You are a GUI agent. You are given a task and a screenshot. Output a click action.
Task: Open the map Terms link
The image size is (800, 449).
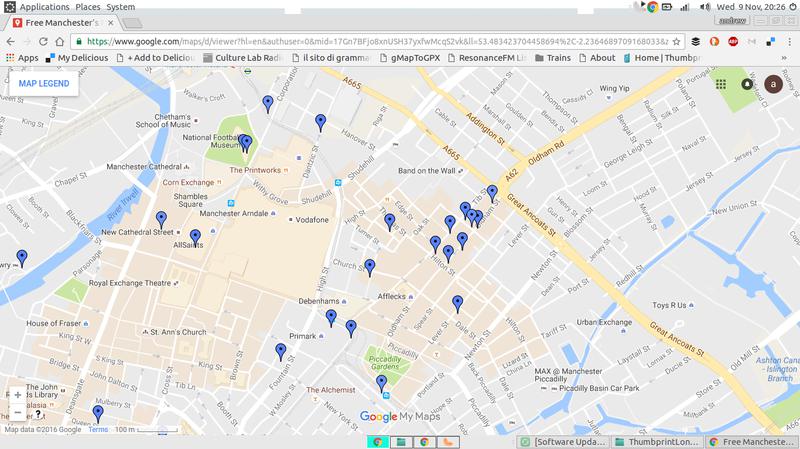98,430
